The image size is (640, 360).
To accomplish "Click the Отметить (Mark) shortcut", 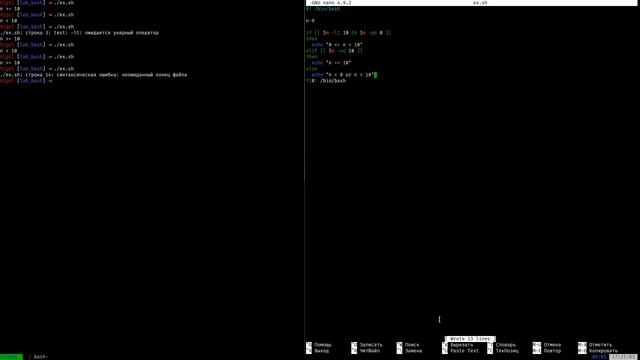I will (595, 345).
